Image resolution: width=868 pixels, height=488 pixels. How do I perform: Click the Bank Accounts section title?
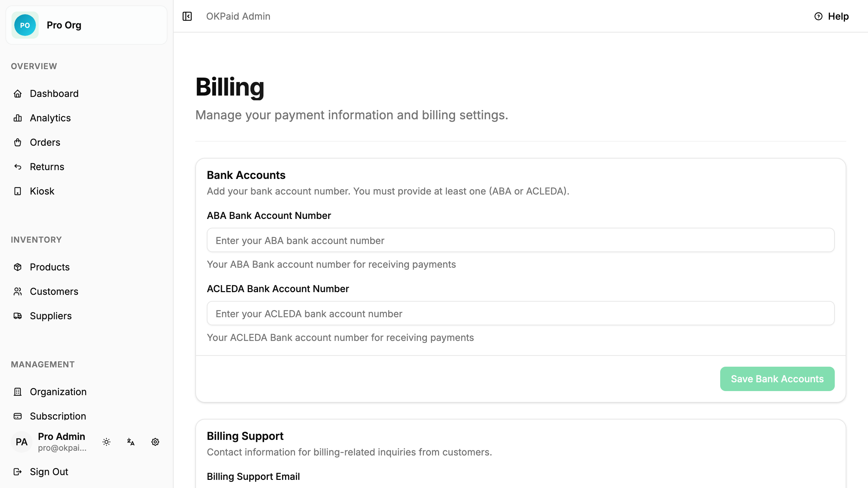(246, 175)
